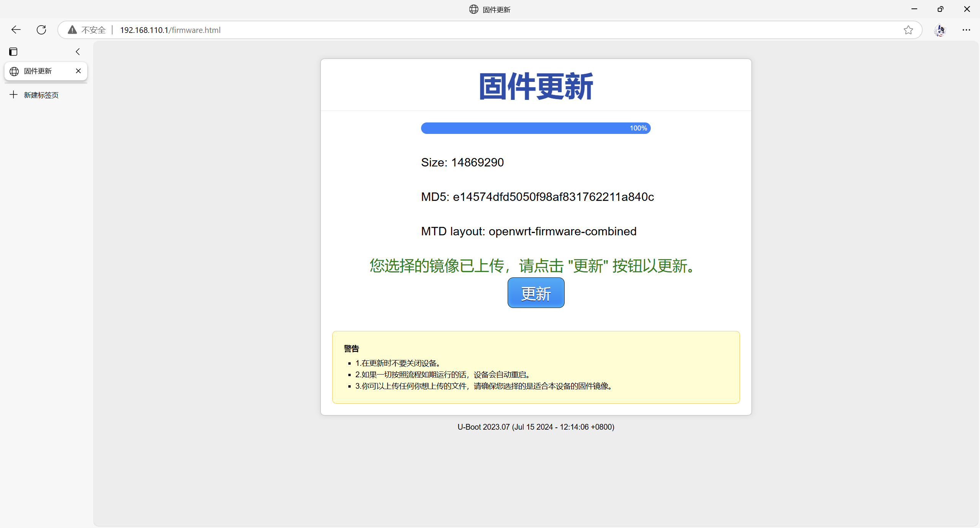The image size is (980, 528).
Task: Click the 不安全 security label
Action: [93, 30]
